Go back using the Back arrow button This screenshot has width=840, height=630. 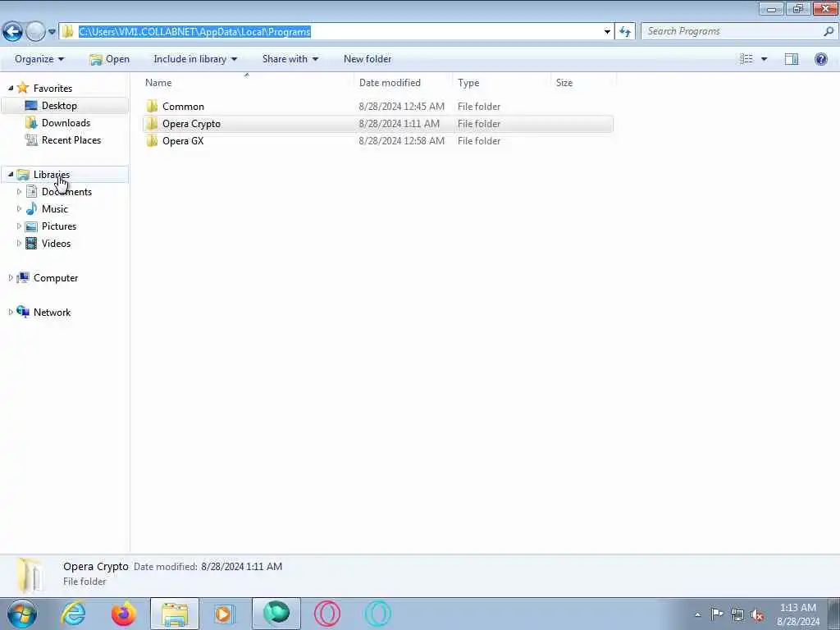coord(12,32)
